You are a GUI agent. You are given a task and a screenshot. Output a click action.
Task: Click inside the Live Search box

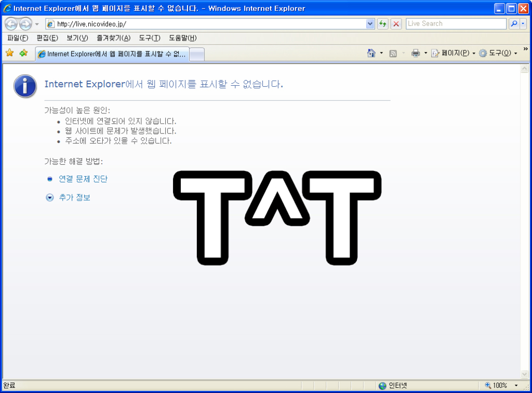(456, 24)
